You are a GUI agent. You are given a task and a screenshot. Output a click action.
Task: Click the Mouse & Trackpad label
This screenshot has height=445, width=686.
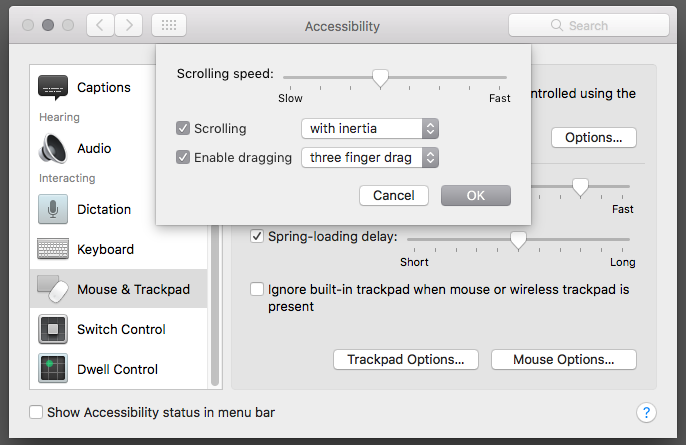click(133, 289)
